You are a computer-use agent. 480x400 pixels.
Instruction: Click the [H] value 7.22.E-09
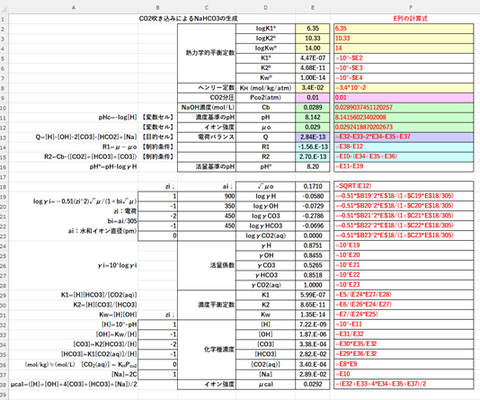(x=312, y=324)
